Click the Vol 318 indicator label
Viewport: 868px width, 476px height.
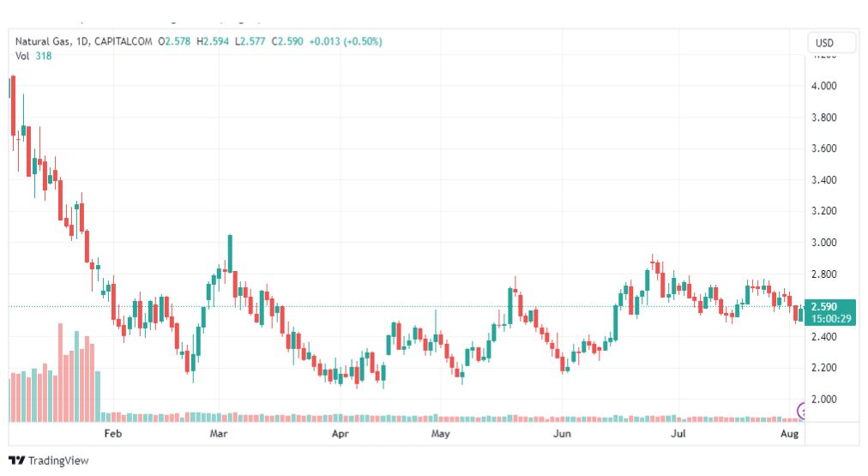coord(33,56)
